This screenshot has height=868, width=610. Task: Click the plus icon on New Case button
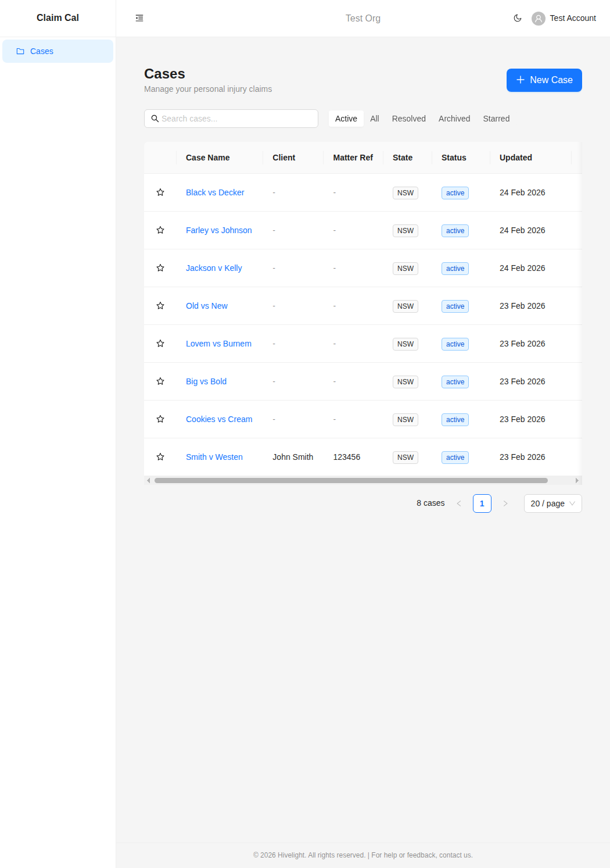click(519, 80)
